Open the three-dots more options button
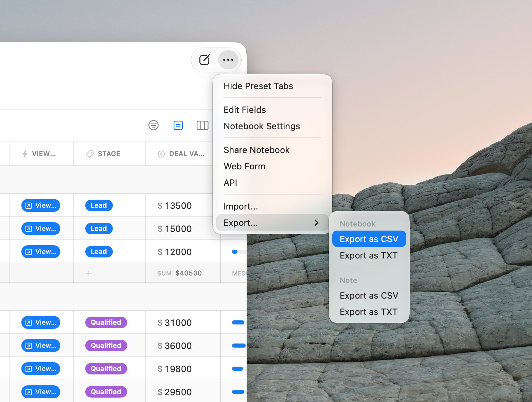Screen dimensions: 532x402 tap(228, 60)
